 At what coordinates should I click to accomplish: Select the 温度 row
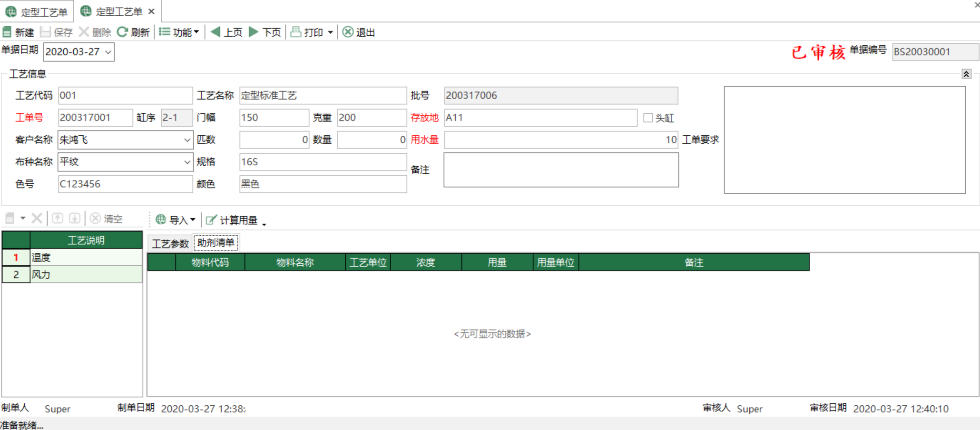(86, 258)
